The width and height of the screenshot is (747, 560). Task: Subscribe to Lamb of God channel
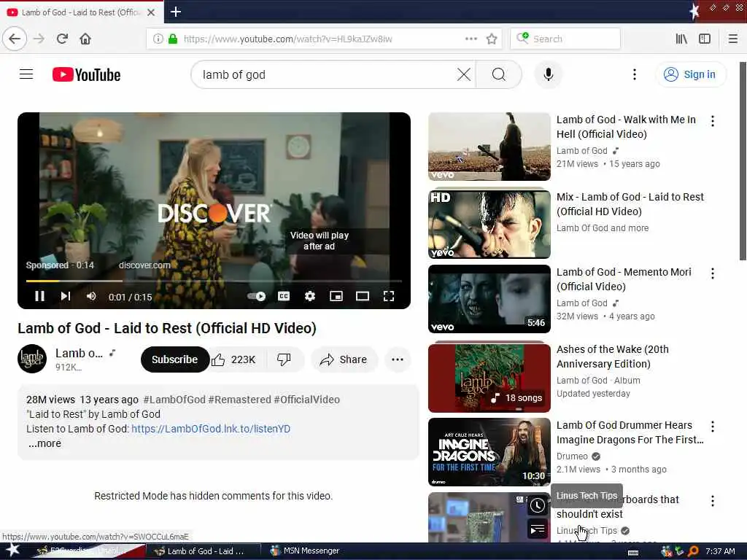pos(174,359)
